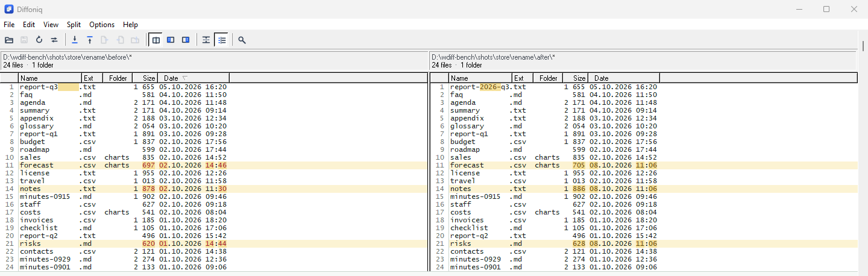Sort right pane by the Name column header

(x=480, y=78)
